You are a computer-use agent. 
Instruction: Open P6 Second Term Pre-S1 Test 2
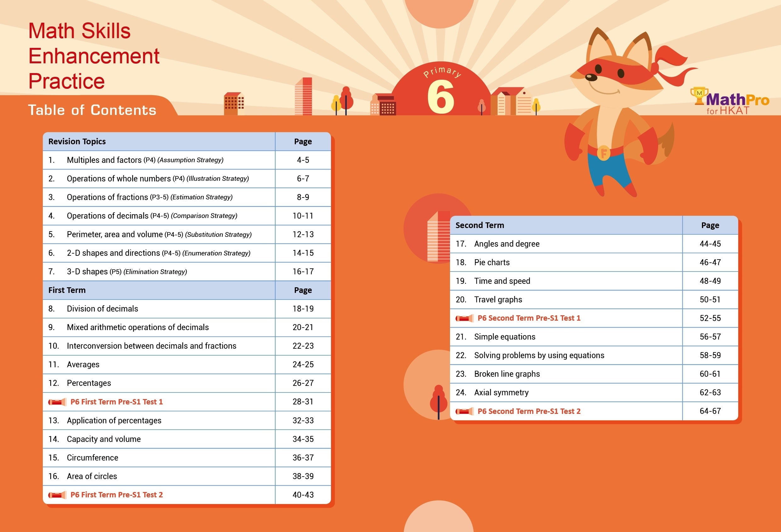pos(529,411)
